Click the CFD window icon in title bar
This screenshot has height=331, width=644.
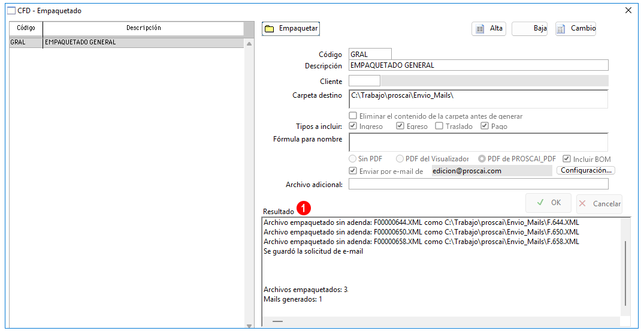[x=11, y=11]
